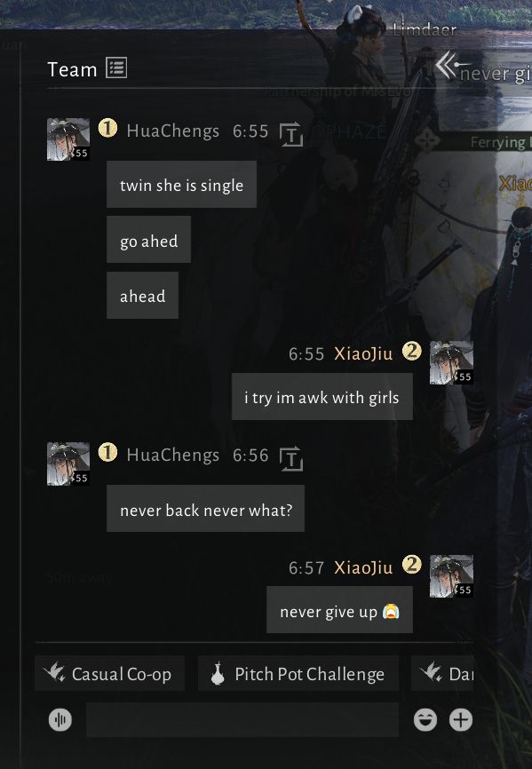This screenshot has height=769, width=532.
Task: Open the plus attachments menu
Action: [461, 719]
